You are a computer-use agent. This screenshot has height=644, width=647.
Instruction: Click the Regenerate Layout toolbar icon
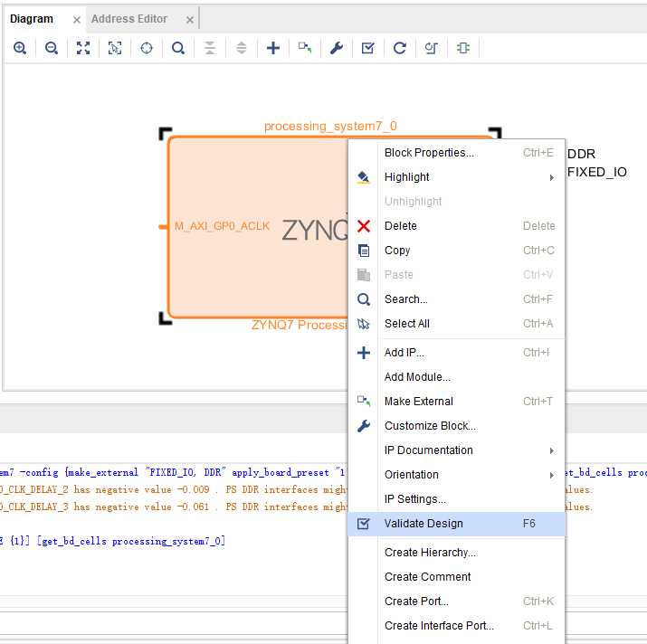pyautogui.click(x=399, y=48)
